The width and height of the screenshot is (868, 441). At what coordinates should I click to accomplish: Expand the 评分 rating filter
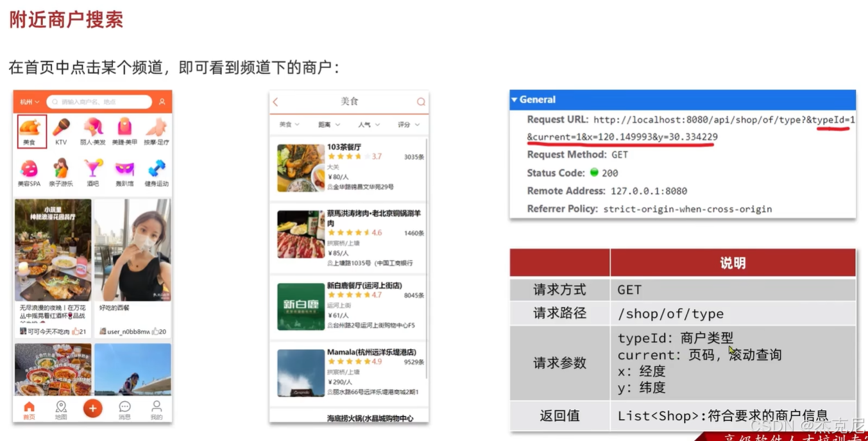[x=409, y=125]
